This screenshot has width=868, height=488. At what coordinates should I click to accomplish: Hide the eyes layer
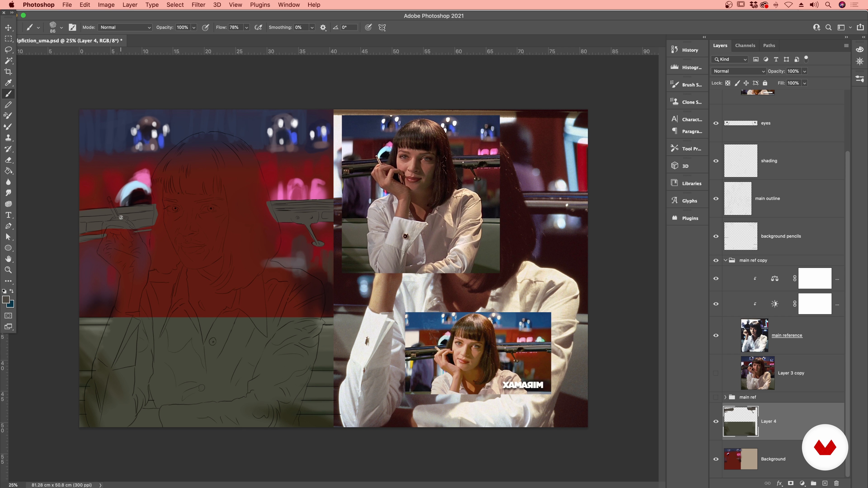tap(716, 123)
